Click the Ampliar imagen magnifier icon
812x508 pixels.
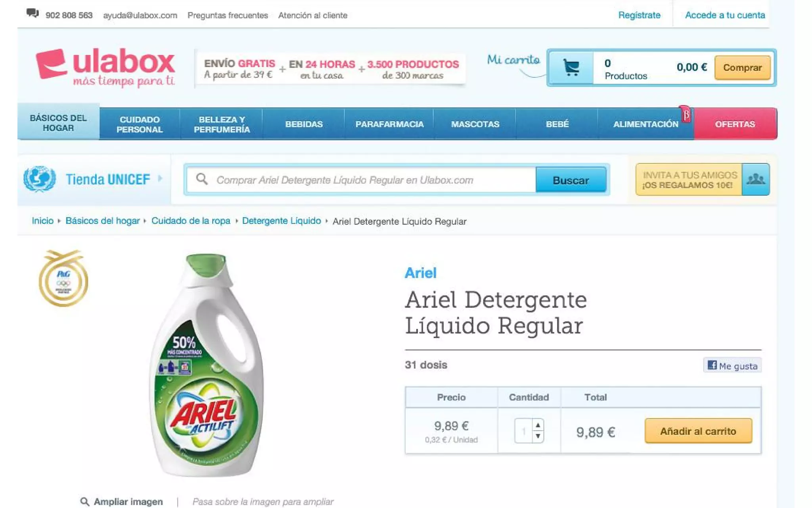84,502
